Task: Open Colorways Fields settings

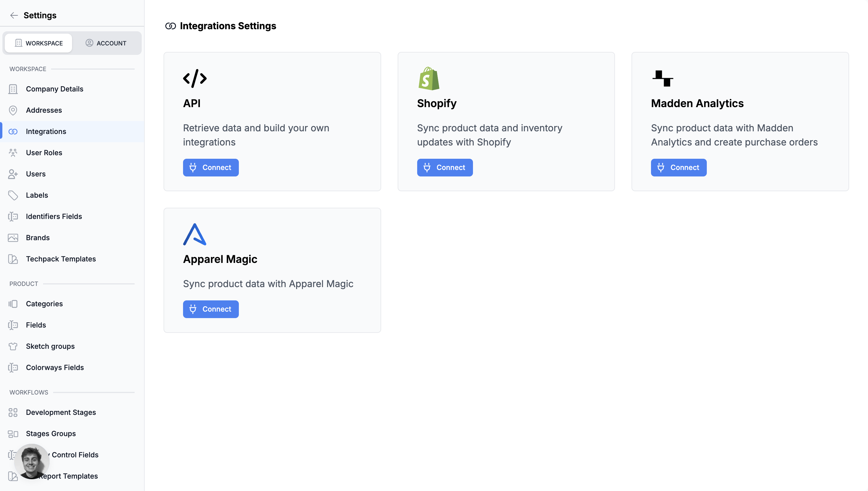Action: tap(55, 367)
